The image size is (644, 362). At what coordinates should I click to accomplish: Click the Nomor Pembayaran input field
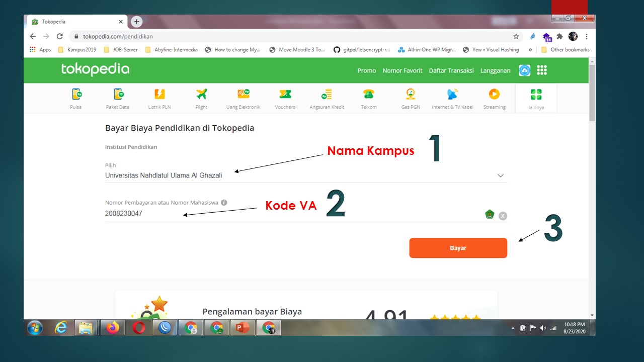[x=292, y=214]
